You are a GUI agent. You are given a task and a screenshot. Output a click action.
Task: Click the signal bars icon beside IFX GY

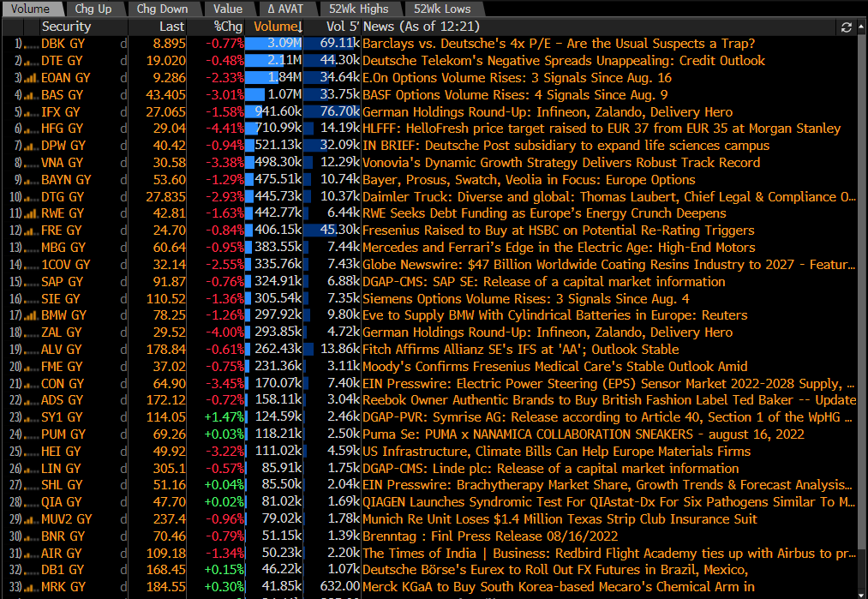(x=32, y=112)
